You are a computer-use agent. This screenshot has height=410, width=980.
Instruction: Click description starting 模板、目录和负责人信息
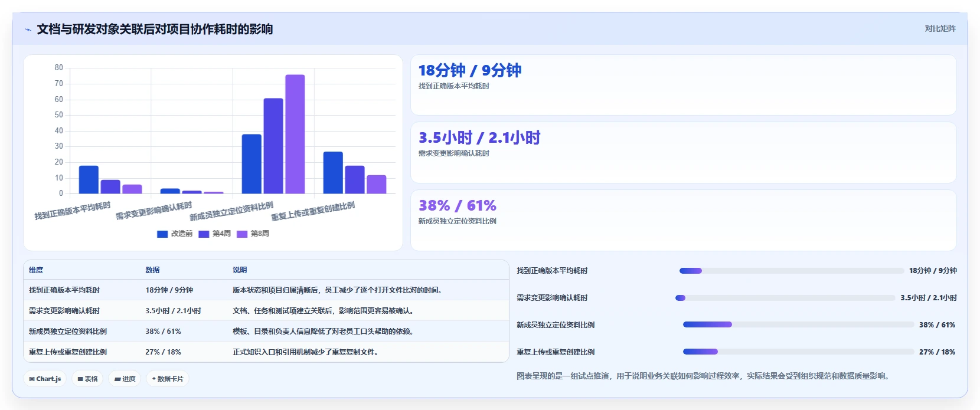coord(325,332)
